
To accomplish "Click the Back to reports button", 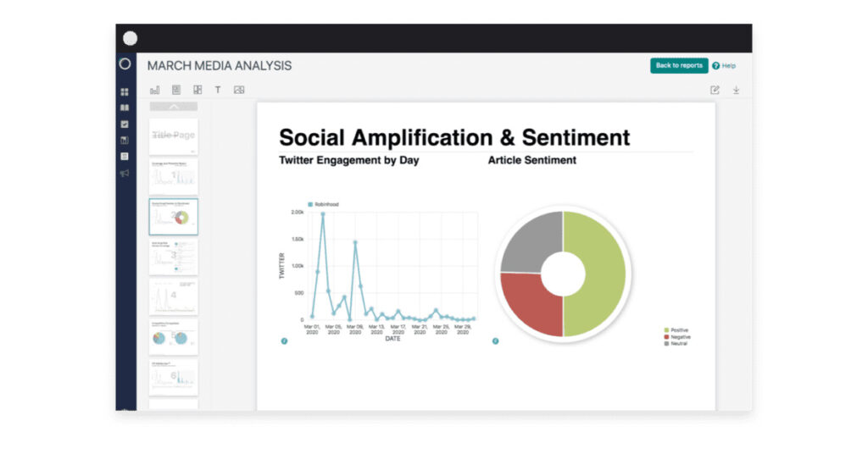I will [x=679, y=65].
